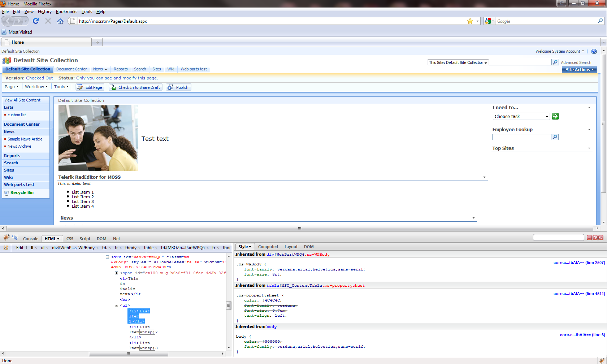Select the Document Center navigation tab

[71, 69]
